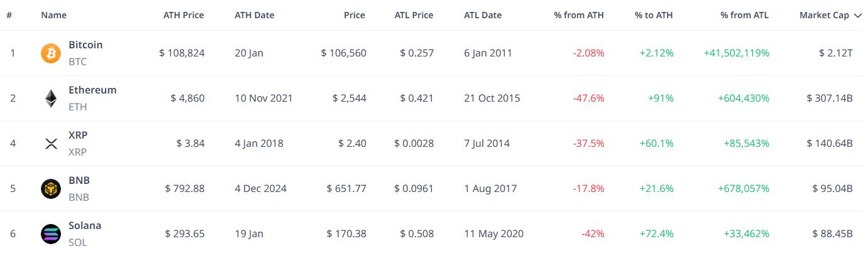Viewport: 868px width, 256px height.
Task: Click the BNB yellow logo icon
Action: coord(51,189)
